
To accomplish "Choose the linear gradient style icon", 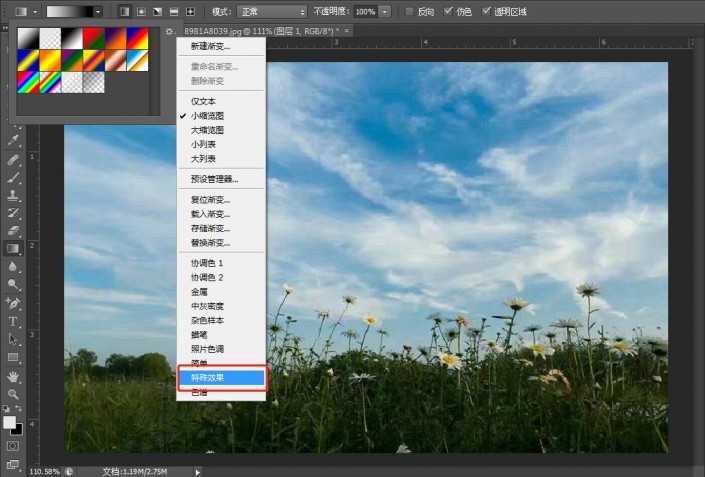I will (x=124, y=11).
